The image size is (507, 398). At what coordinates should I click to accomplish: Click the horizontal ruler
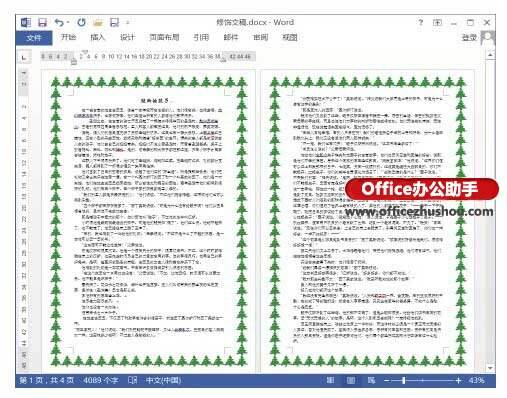pos(148,57)
